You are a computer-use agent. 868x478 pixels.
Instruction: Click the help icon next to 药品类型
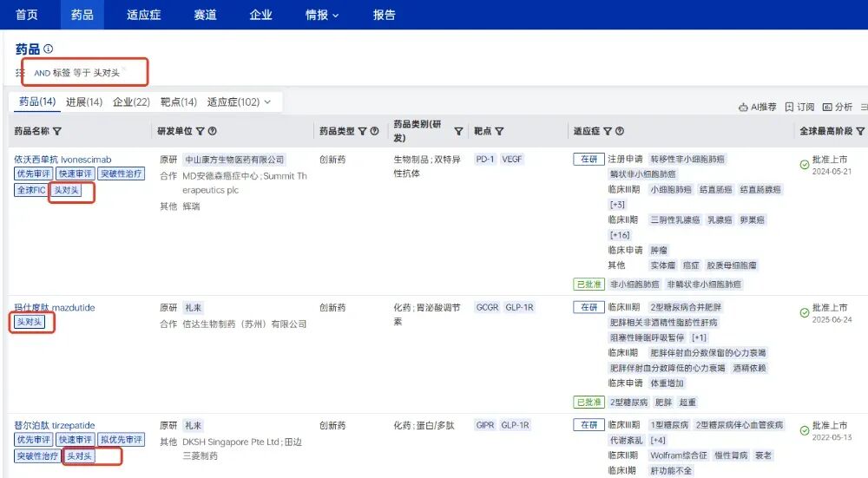click(375, 132)
